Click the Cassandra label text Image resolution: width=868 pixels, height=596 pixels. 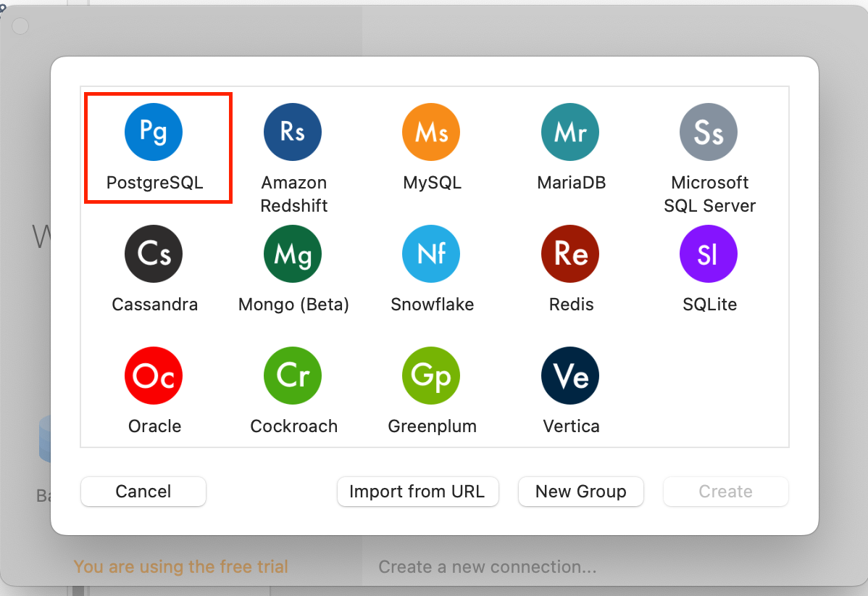pos(154,304)
